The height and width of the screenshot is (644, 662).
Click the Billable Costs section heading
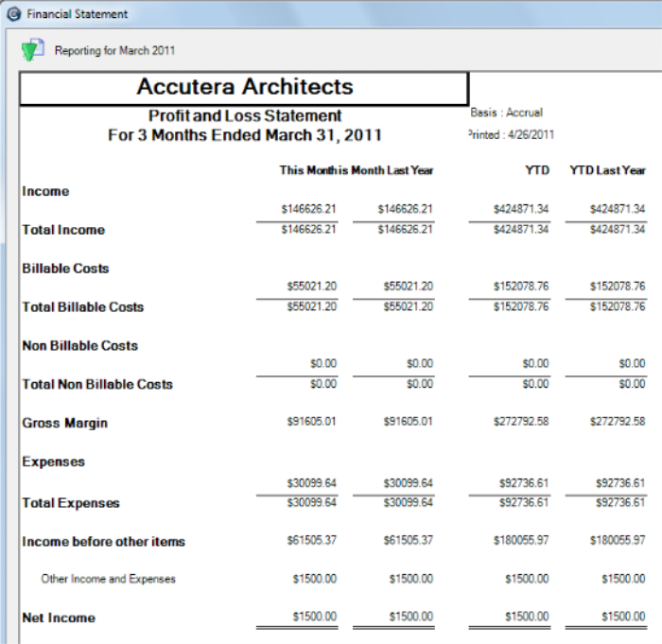pos(65,269)
